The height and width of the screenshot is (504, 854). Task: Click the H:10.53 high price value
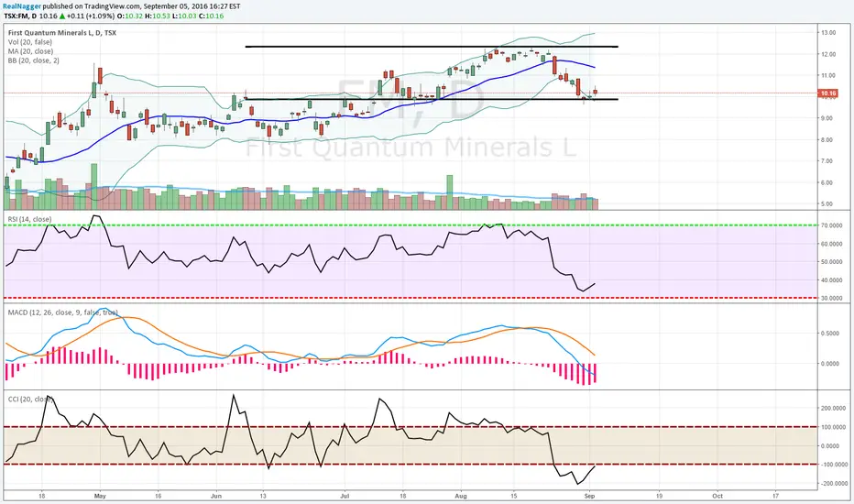[x=158, y=16]
